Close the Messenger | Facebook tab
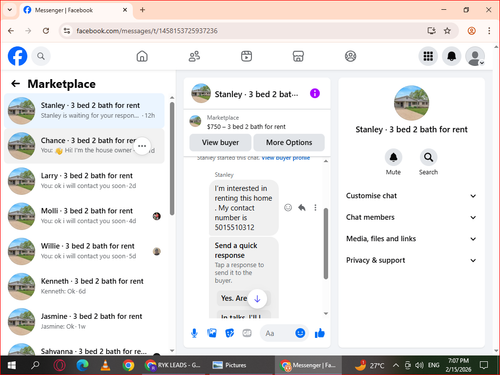This screenshot has height=375, width=500. pyautogui.click(x=125, y=10)
